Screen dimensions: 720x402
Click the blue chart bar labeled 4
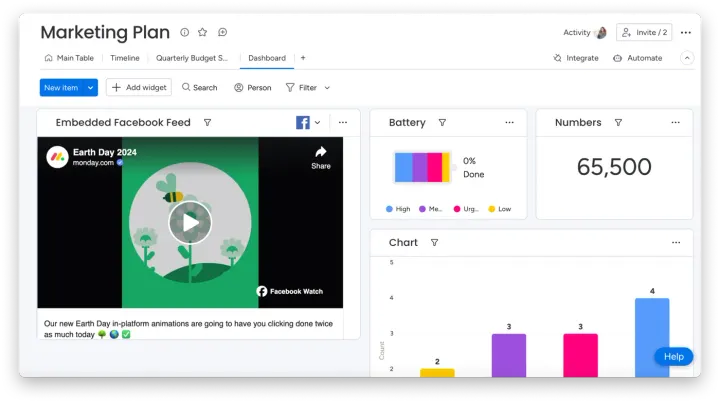coord(652,338)
